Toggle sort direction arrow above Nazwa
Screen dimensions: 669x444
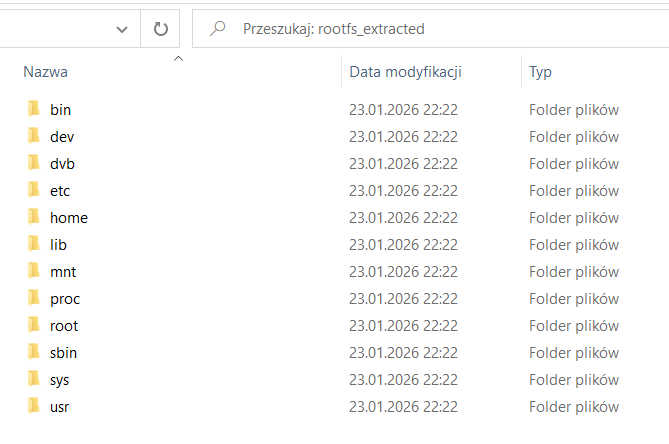click(178, 59)
